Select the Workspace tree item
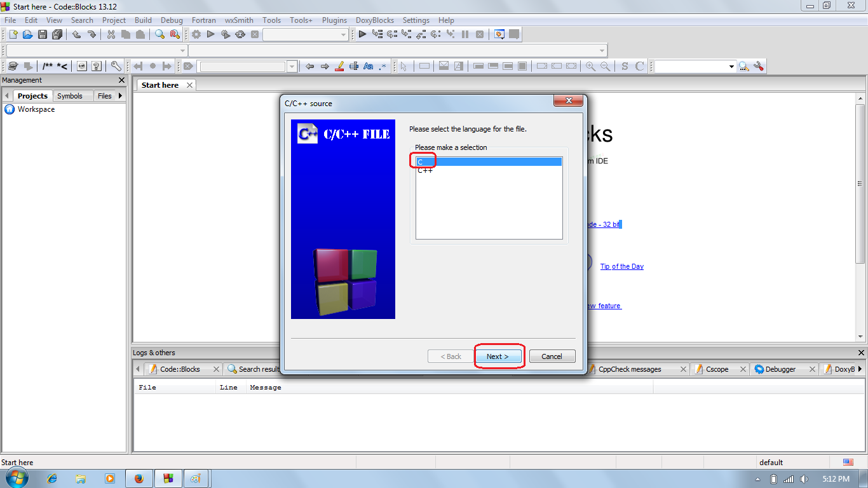The image size is (868, 488). [36, 109]
